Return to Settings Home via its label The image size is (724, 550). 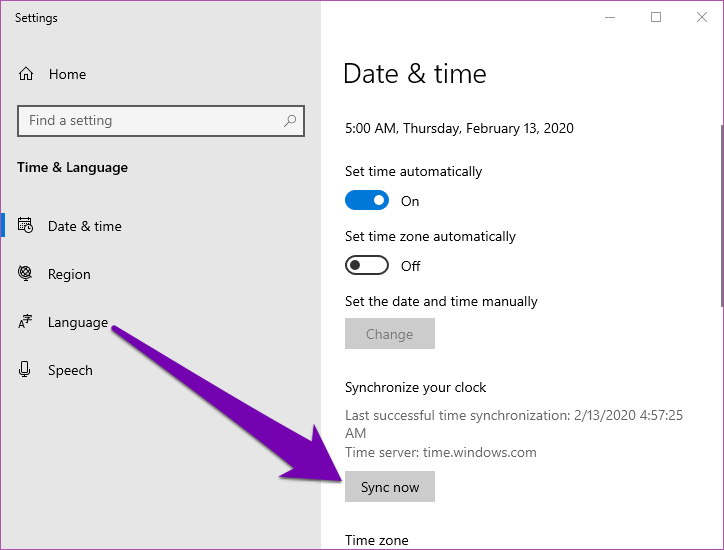point(67,74)
